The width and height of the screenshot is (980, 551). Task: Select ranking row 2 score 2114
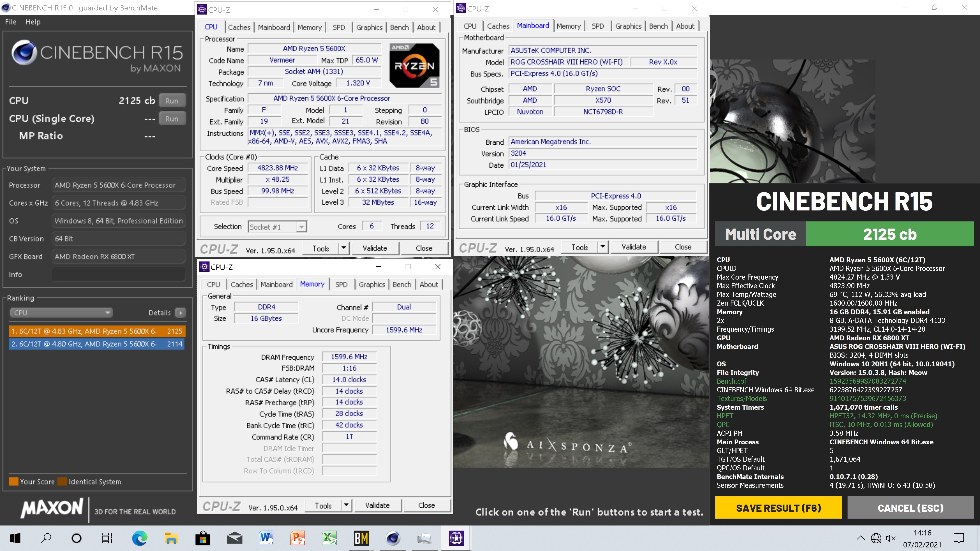coord(97,344)
